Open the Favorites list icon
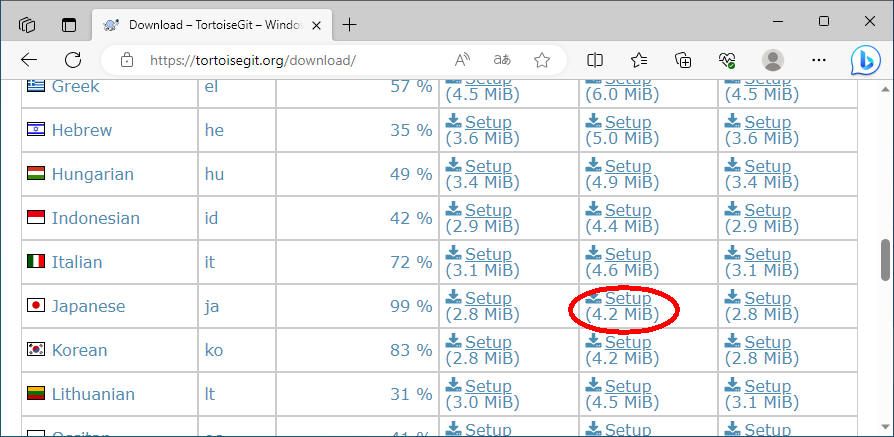Image resolution: width=894 pixels, height=437 pixels. 639,60
